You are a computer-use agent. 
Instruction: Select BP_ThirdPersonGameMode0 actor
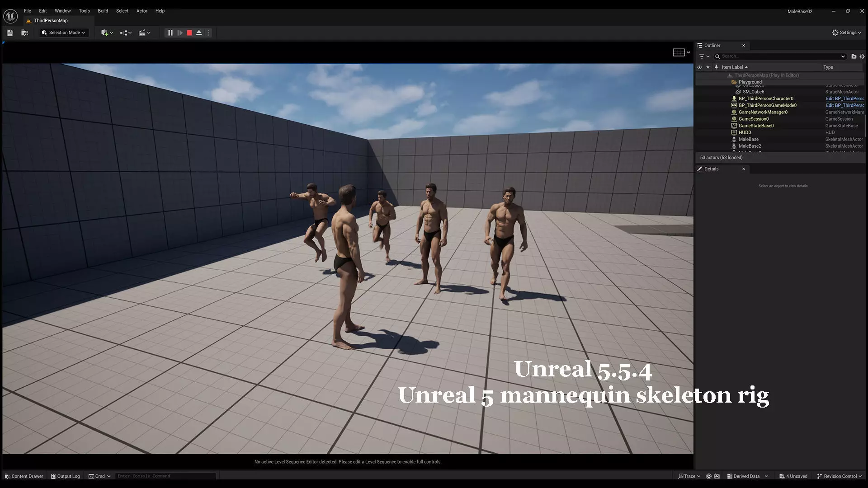coord(767,105)
